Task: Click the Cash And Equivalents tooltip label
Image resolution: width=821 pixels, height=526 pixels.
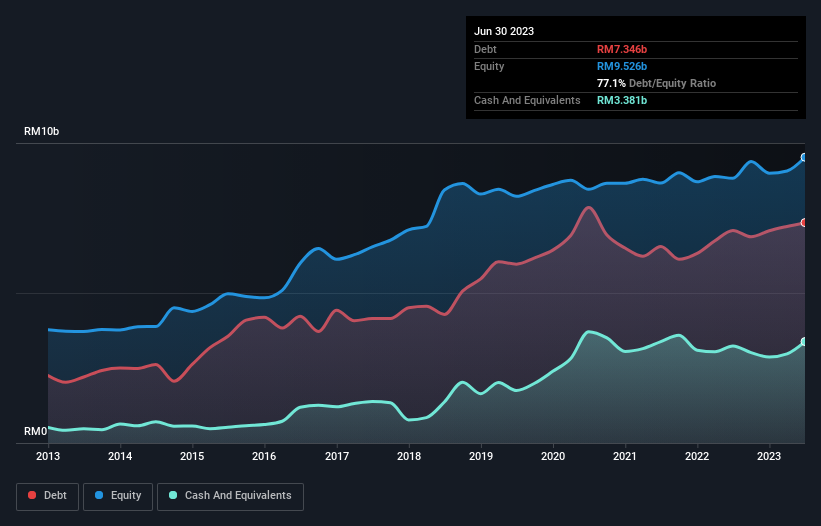Action: 527,100
